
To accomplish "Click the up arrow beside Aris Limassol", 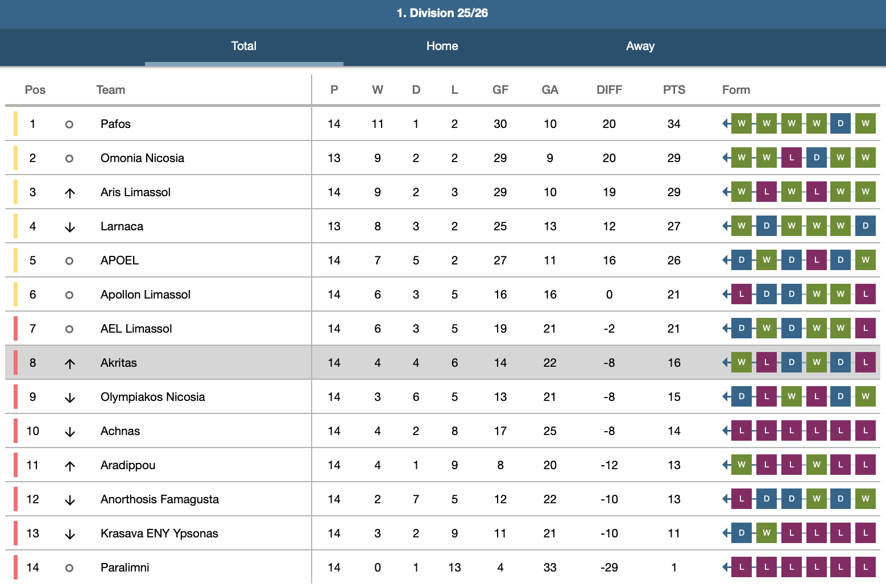I will point(70,193).
